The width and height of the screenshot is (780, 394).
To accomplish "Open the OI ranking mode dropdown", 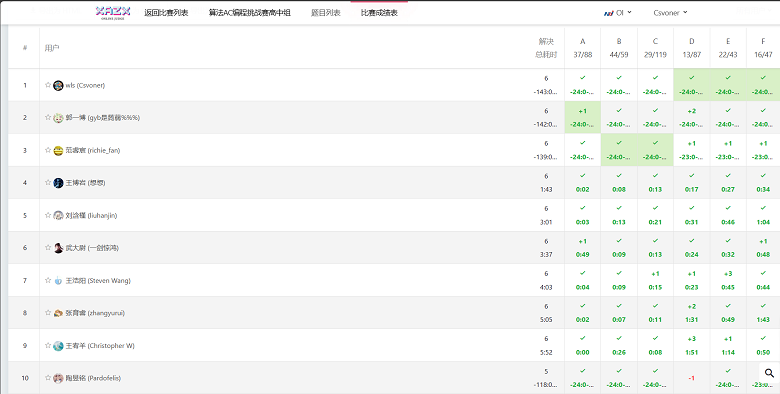I will click(x=617, y=13).
